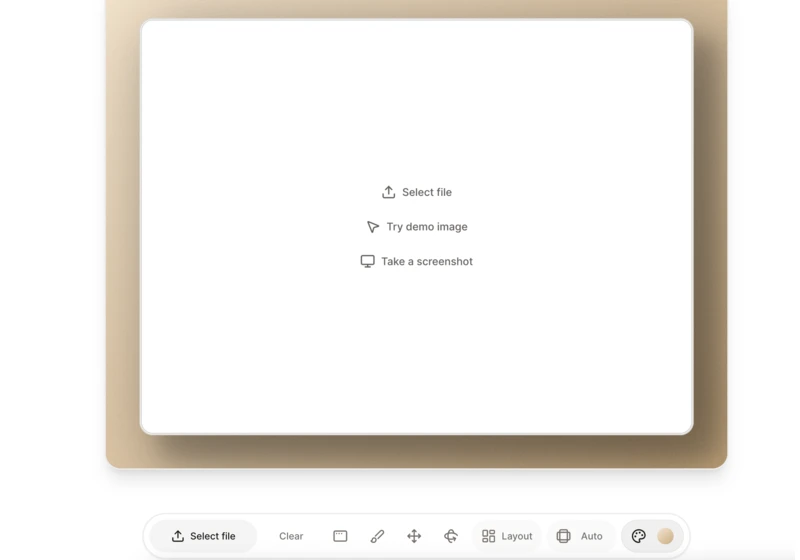800x560 pixels.
Task: Open the Auto size options
Action: (x=581, y=536)
